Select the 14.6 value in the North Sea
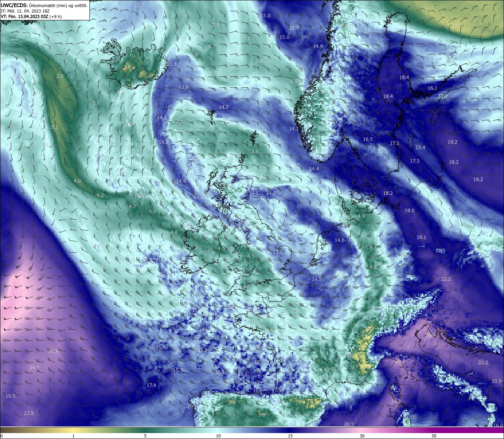Viewport: 504px width, 439px height. [339, 240]
